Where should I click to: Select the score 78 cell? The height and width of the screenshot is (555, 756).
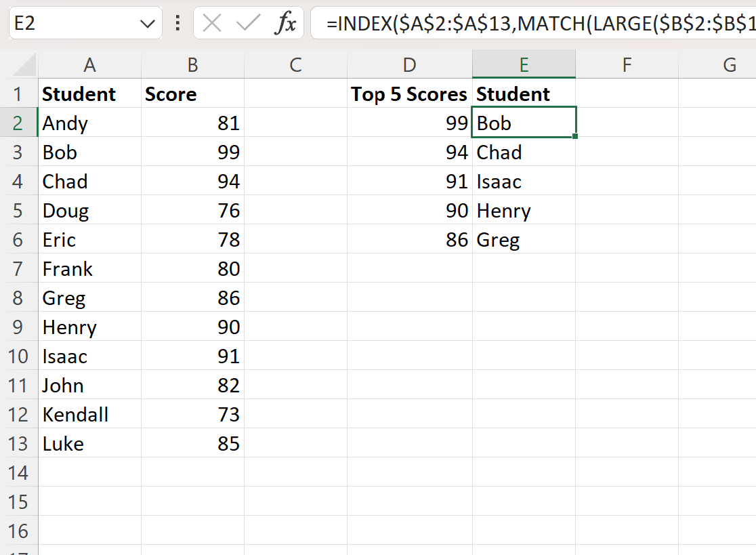pos(193,240)
